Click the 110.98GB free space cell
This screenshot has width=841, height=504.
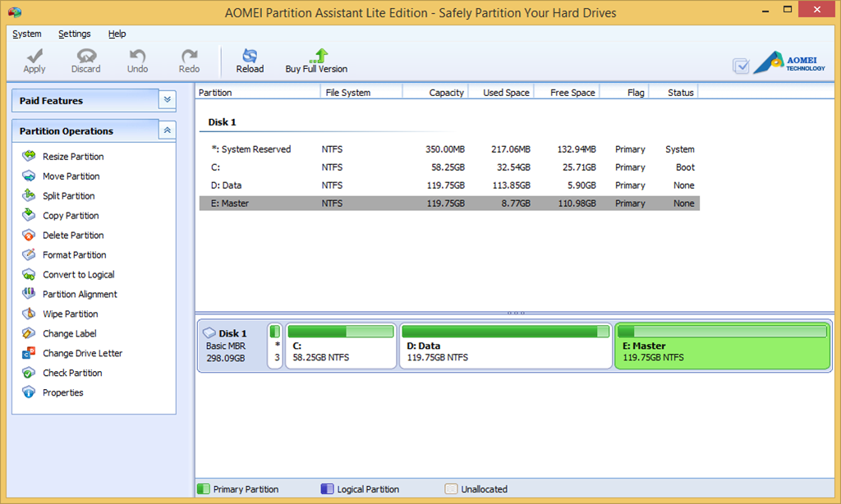click(577, 204)
